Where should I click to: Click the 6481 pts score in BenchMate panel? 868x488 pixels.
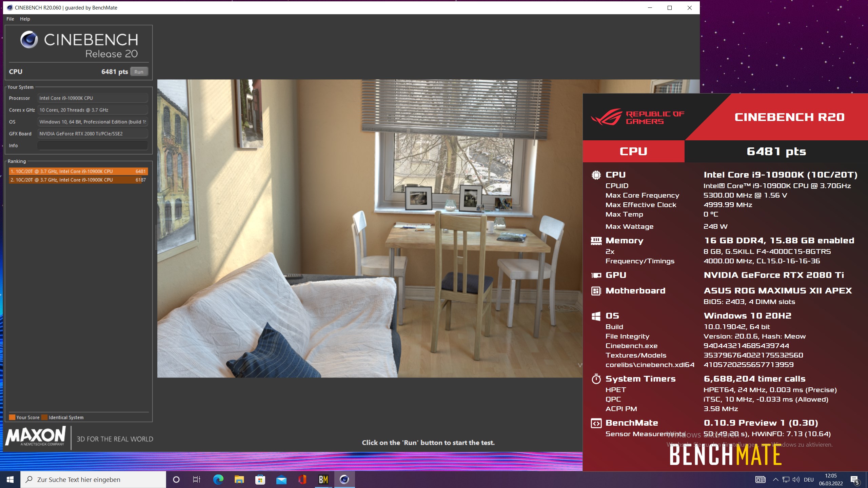[x=776, y=151]
